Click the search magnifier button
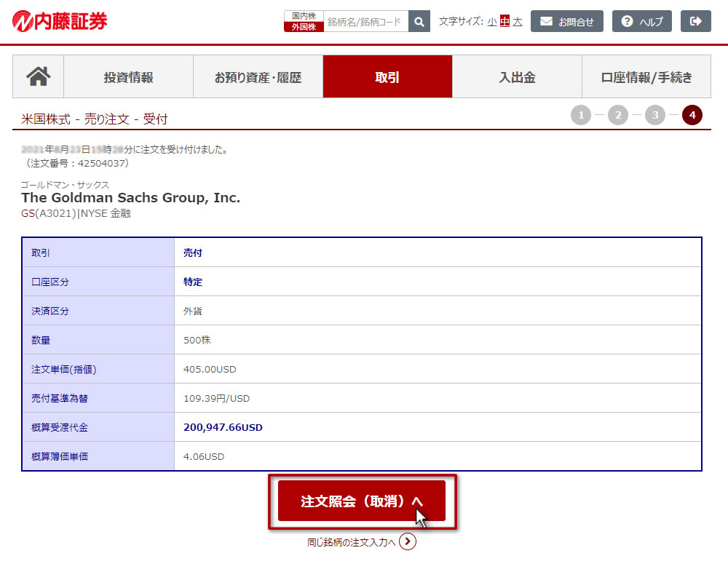The height and width of the screenshot is (564, 728). point(419,21)
